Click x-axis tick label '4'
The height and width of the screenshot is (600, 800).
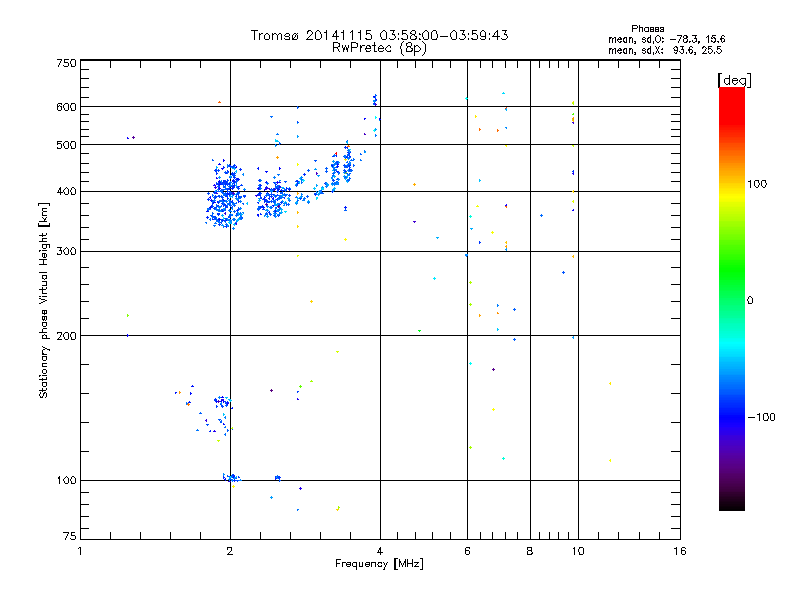380,551
